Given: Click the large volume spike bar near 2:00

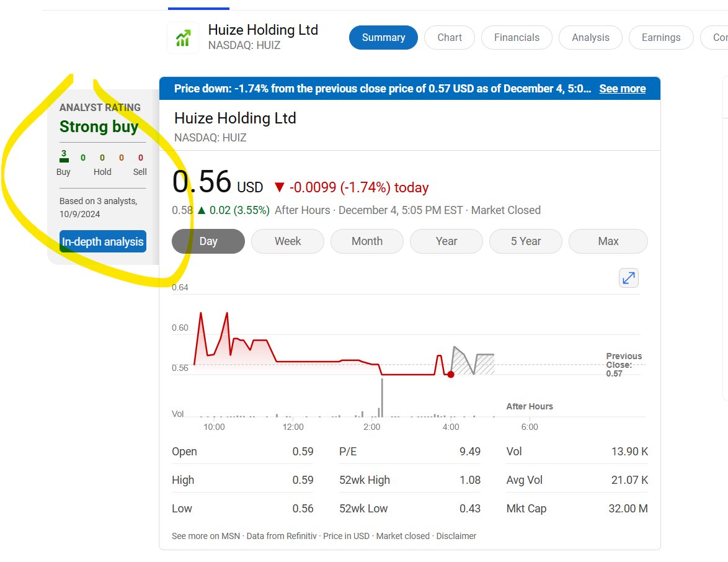Looking at the screenshot, I should (382, 398).
